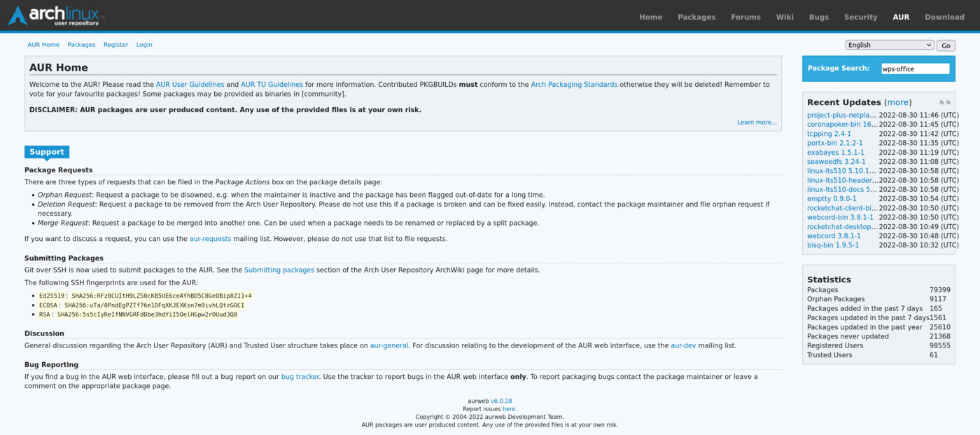Open the Security page from navbar

[x=860, y=17]
